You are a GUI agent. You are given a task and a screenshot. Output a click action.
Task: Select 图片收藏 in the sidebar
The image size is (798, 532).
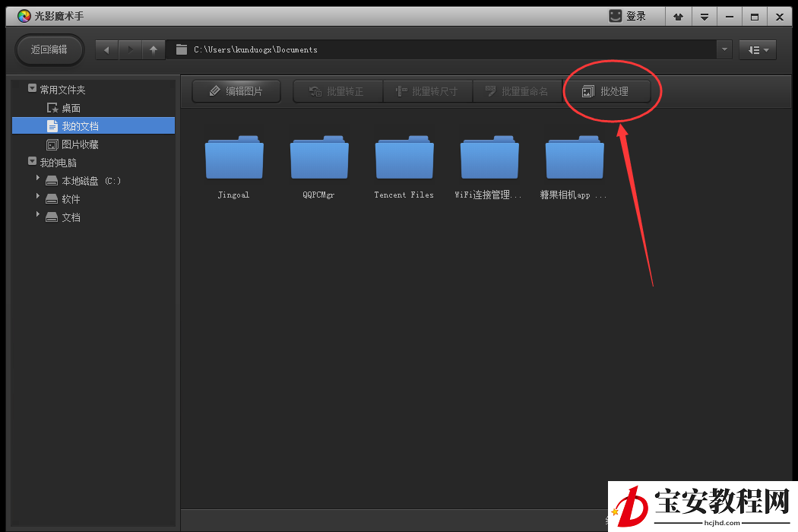click(93, 144)
